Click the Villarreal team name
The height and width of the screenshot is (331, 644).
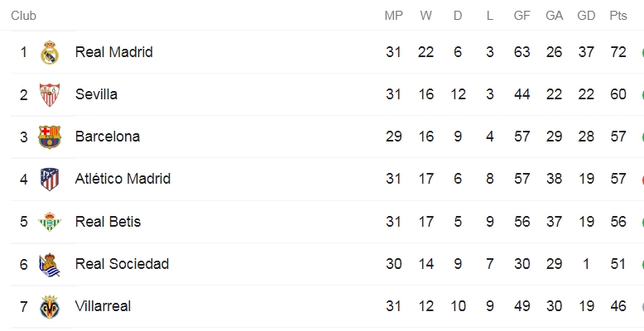coord(103,306)
